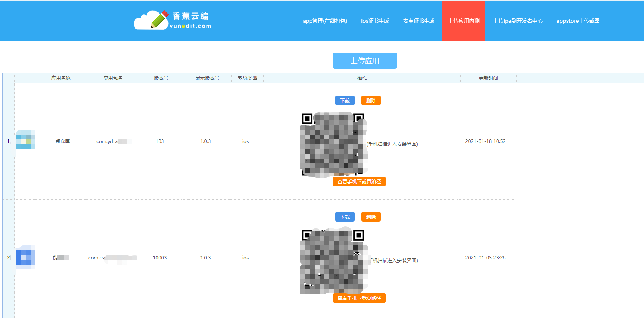The height and width of the screenshot is (318, 644).
Task: Click 查看手机下载页路径 for 一点仓库 row
Action: 359,181
